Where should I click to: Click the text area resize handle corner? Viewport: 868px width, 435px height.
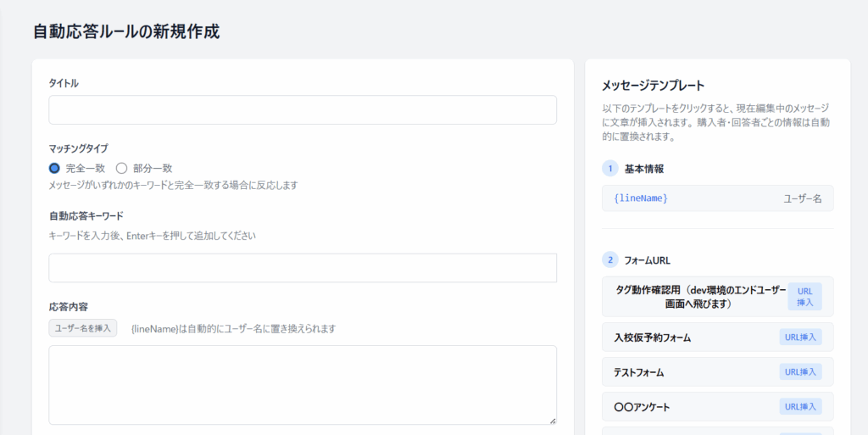[x=552, y=421]
